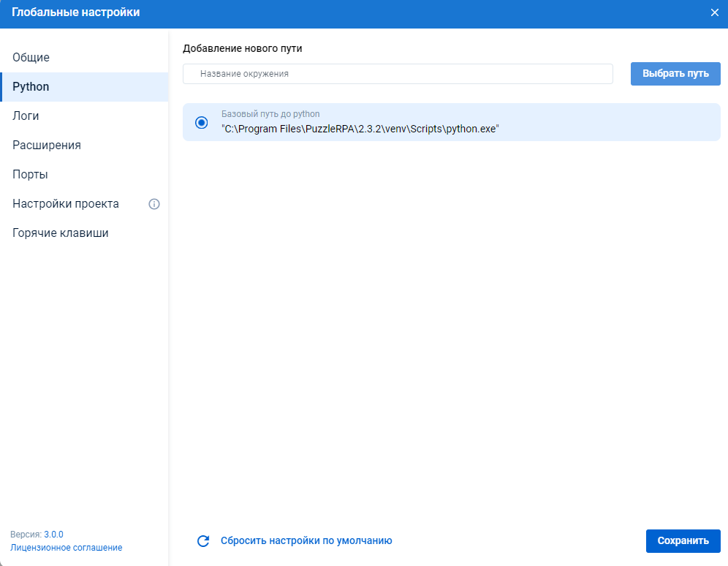Click the python.exe path text
The height and width of the screenshot is (566, 728).
[x=360, y=128]
